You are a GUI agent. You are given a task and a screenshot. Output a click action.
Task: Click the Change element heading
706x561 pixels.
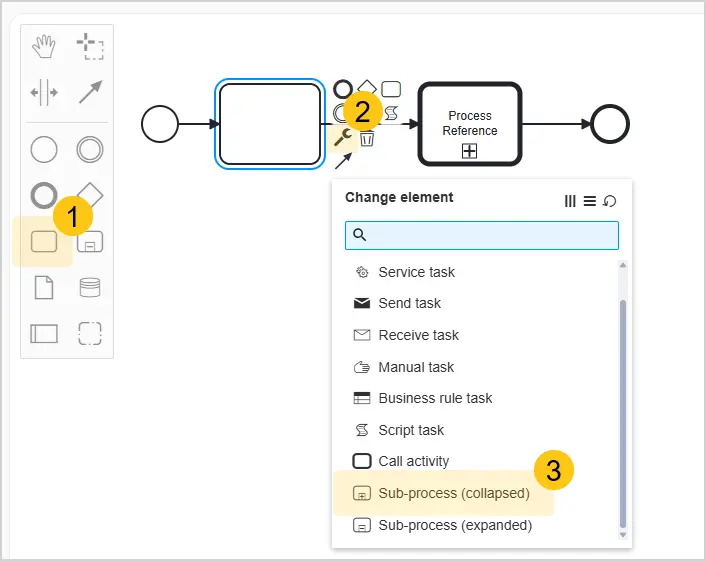tap(399, 197)
